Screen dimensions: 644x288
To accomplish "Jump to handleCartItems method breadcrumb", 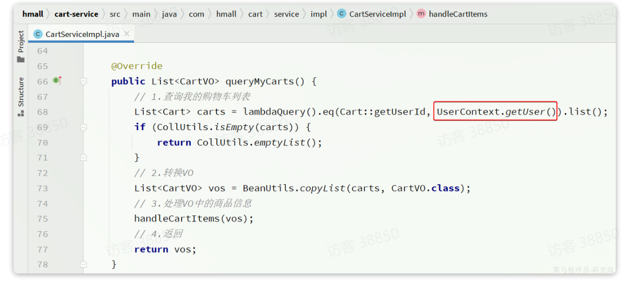I will (458, 14).
